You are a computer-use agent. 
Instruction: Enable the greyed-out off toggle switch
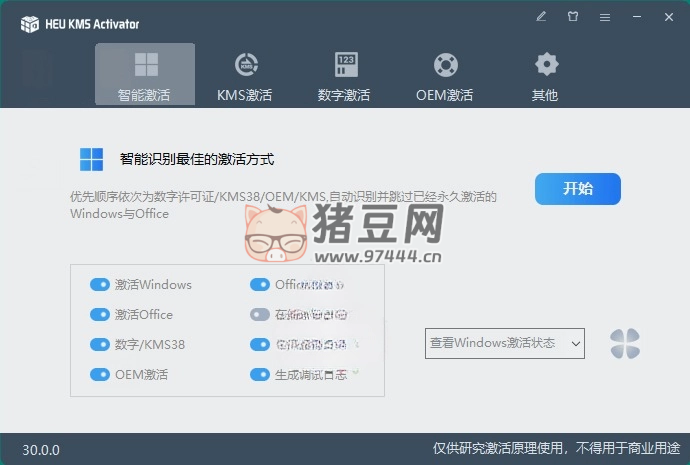[x=259, y=315]
